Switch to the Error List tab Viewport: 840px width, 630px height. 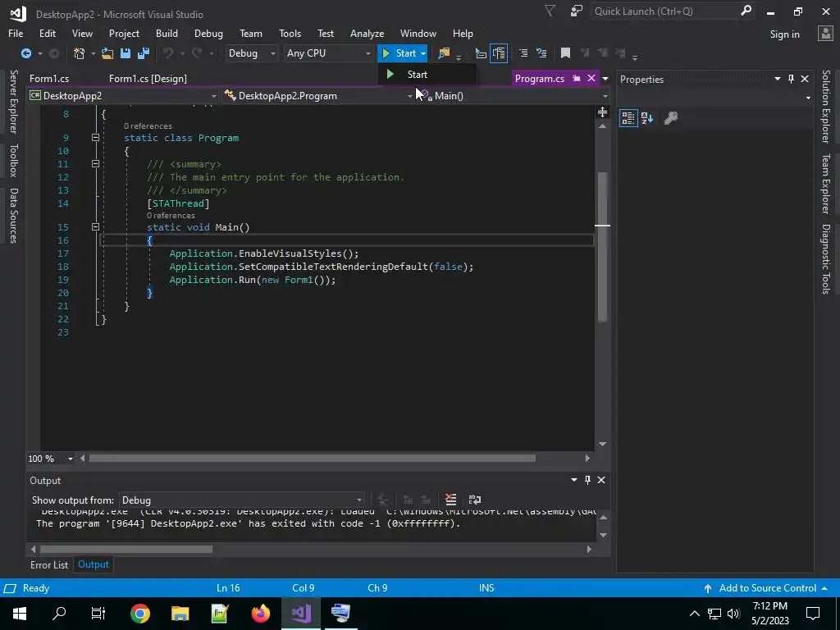[x=48, y=564]
